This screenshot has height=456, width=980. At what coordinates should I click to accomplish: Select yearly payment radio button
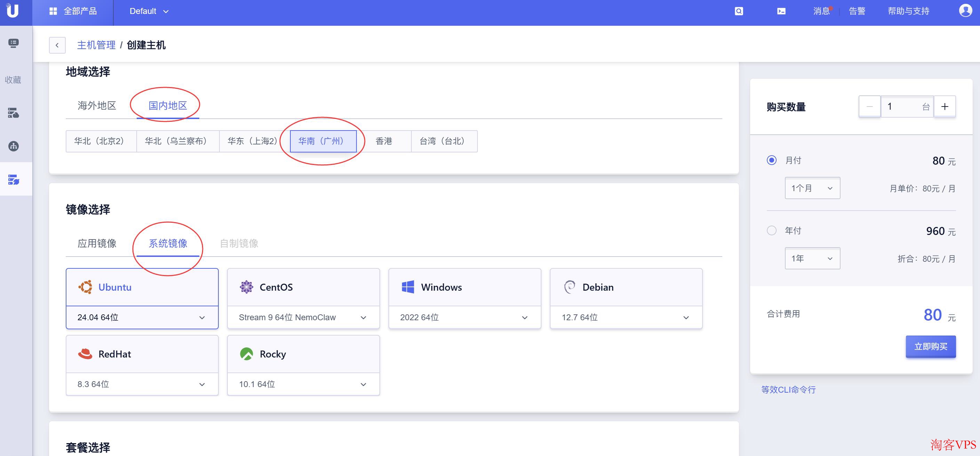(771, 230)
